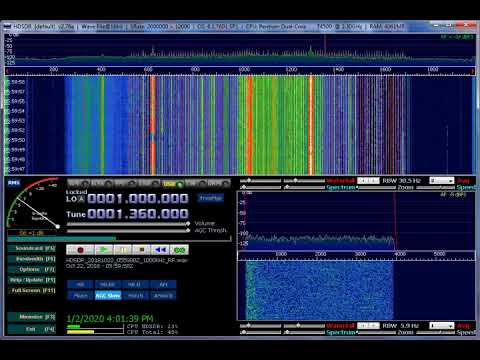Toggle the LO A/B selector button
Image resolution: width=480 pixels, height=360 pixels.
click(x=82, y=199)
